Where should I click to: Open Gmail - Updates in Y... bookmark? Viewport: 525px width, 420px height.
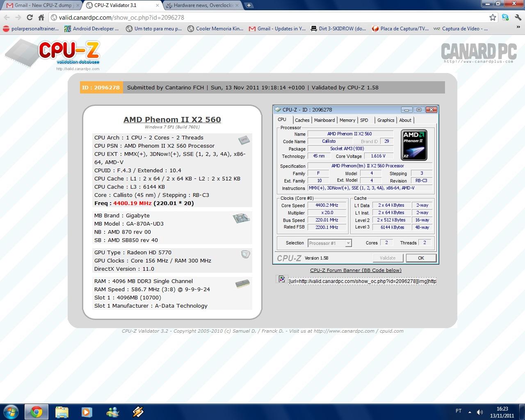[277, 29]
